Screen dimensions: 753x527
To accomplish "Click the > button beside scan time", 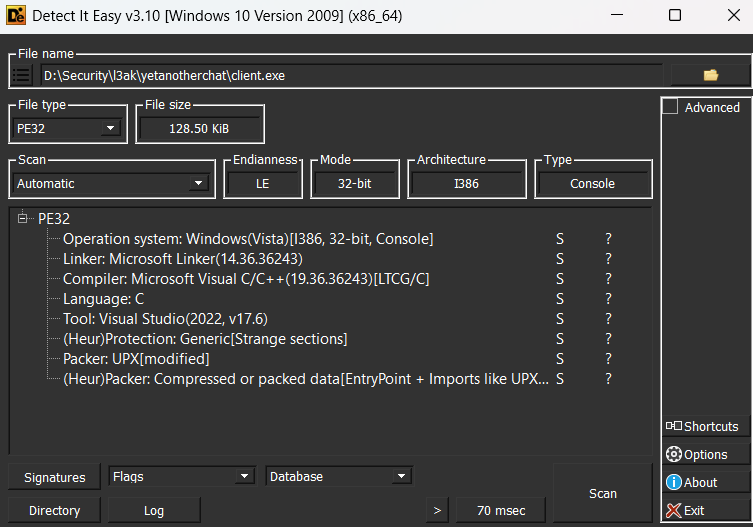I will 437,511.
